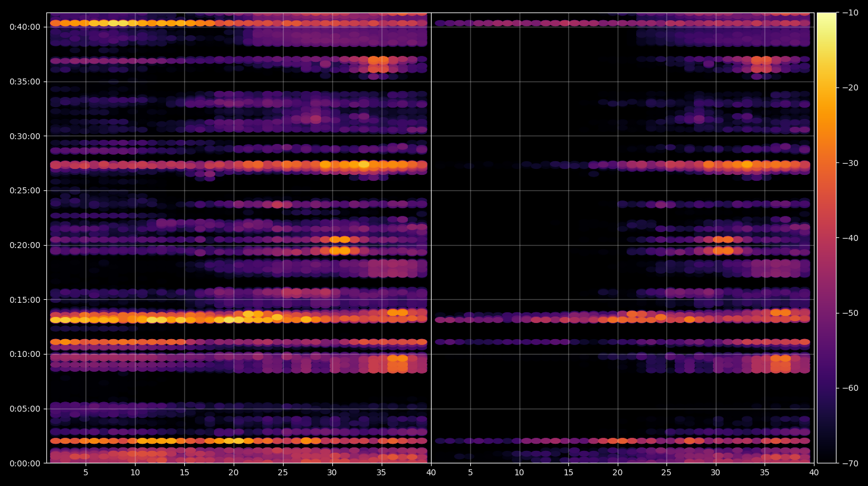
Task: Click the −30 colorbar tick label
Action: (851, 162)
